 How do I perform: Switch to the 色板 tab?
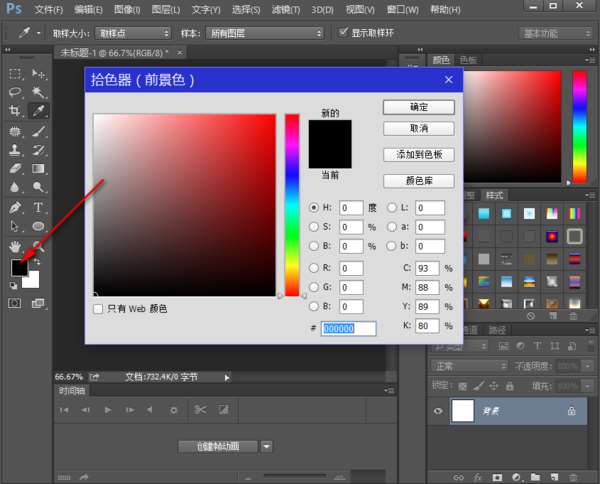point(468,60)
